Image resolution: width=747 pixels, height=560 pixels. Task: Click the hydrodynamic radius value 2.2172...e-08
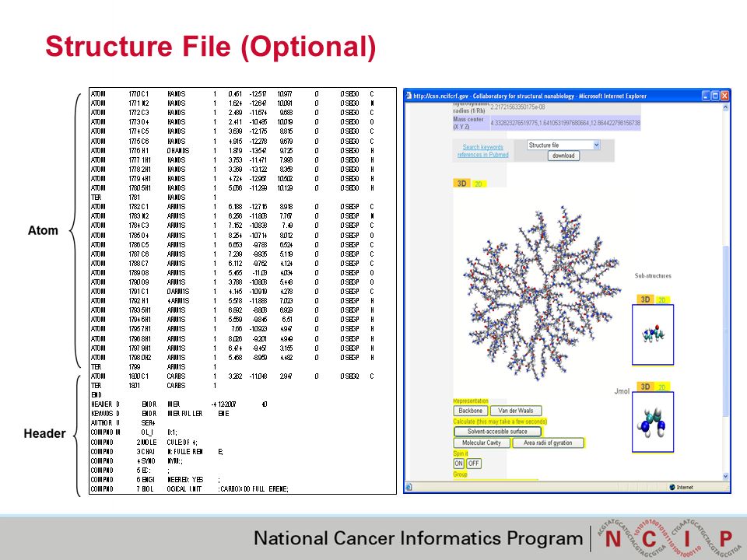pyautogui.click(x=518, y=107)
